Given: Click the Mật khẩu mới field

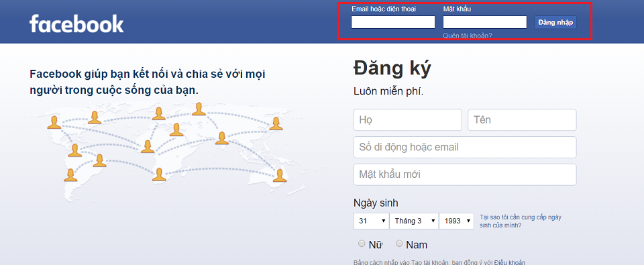Looking at the screenshot, I should click(x=465, y=174).
